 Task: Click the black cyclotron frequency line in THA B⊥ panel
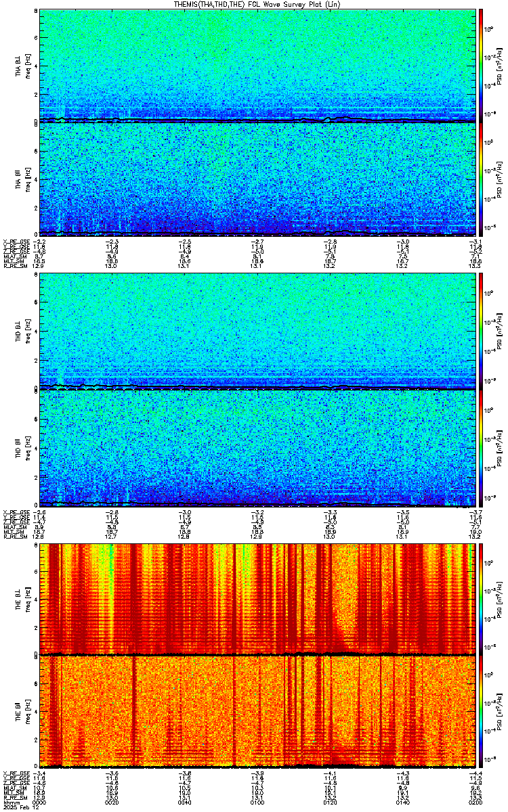pyautogui.click(x=258, y=120)
